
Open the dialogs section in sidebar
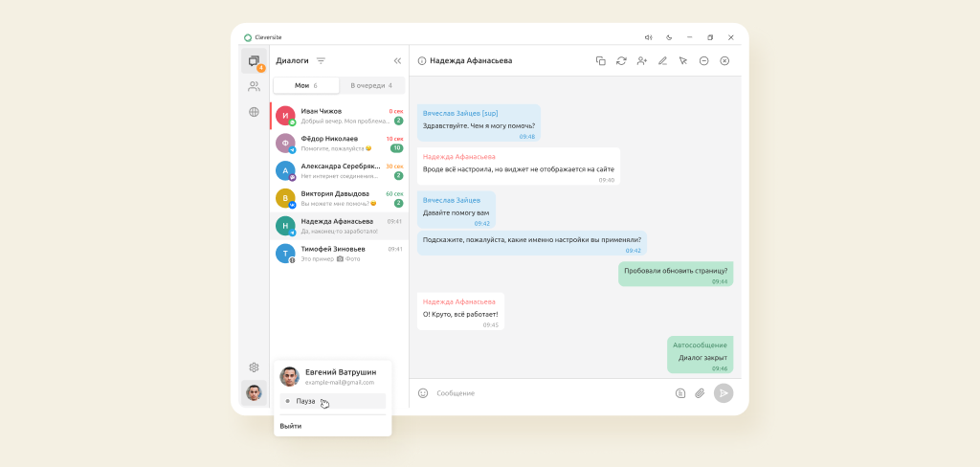click(254, 61)
